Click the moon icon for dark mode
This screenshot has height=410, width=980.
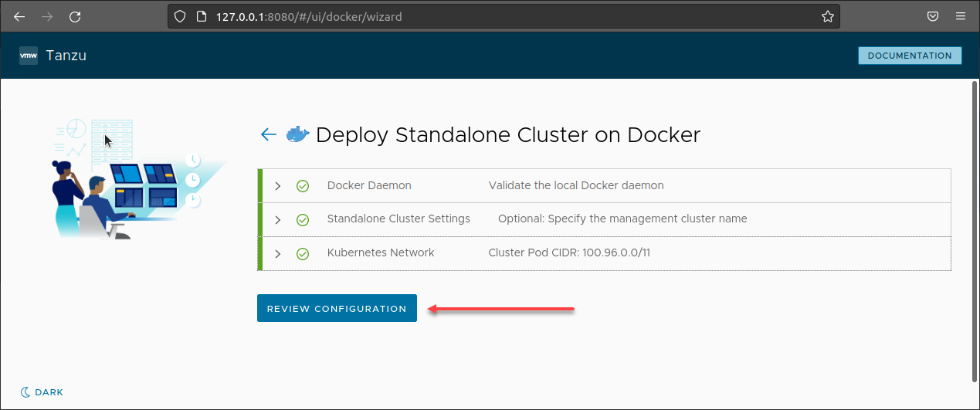tap(25, 392)
